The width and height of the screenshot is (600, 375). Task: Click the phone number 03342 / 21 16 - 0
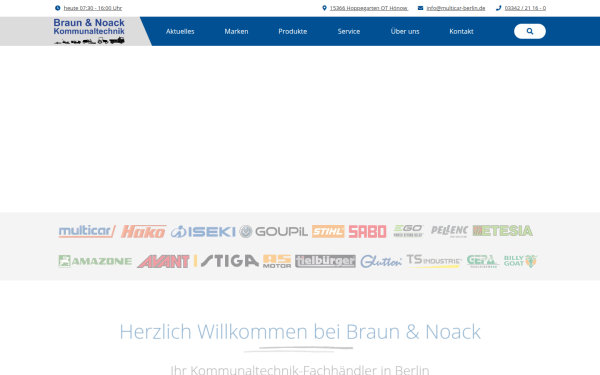(525, 8)
